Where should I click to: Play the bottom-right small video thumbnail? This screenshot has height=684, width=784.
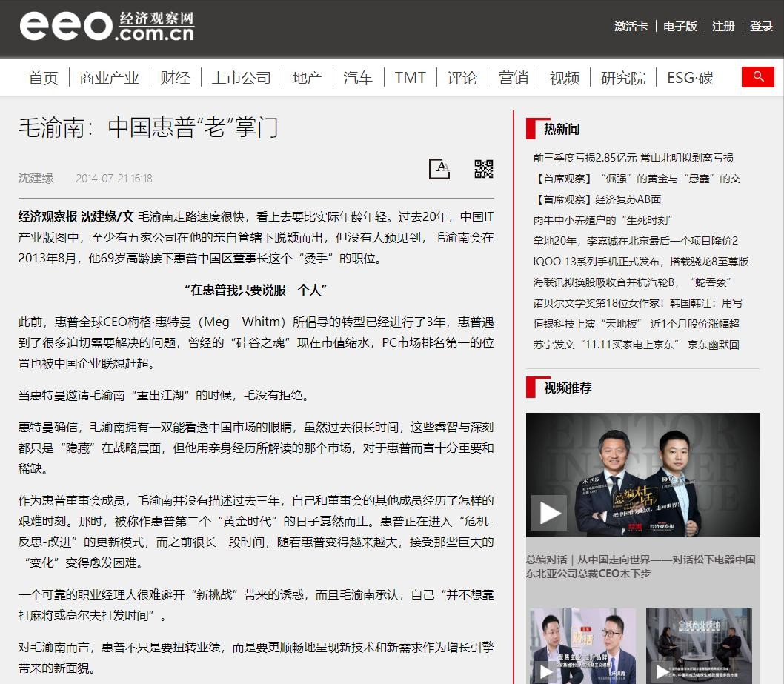coord(662,671)
